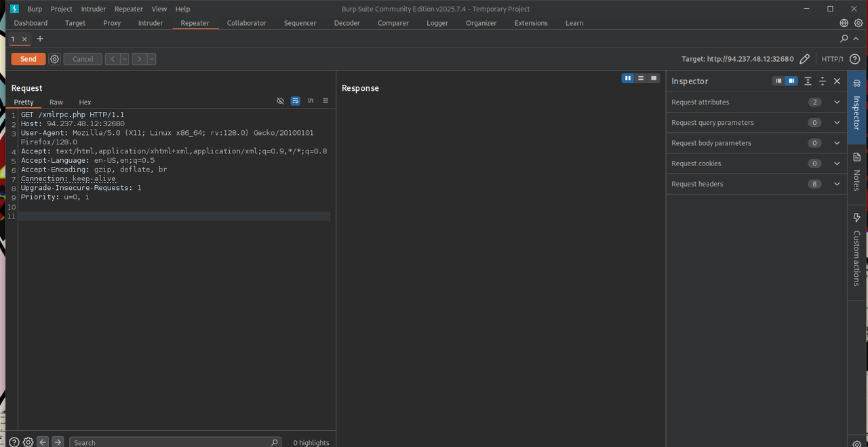Viewport: 868px width, 447px height.
Task: Collapse all Inspector sections icon
Action: click(x=823, y=81)
